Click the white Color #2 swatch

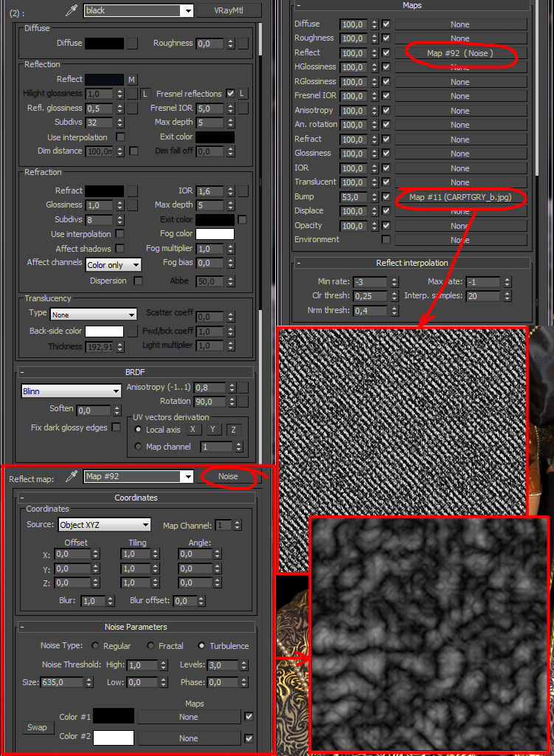[114, 738]
